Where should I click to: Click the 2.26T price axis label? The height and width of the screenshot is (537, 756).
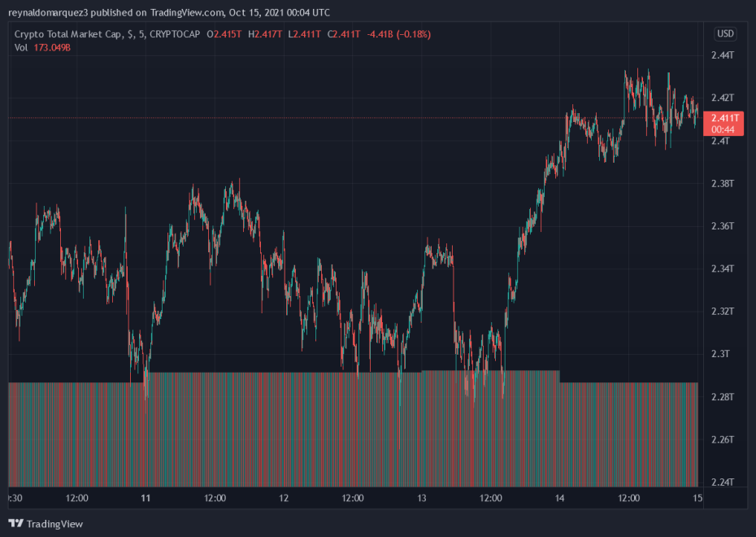(x=723, y=439)
